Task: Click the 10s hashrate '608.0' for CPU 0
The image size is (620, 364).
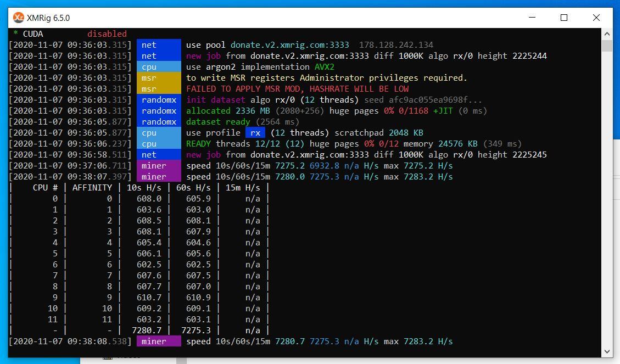Action: 149,198
